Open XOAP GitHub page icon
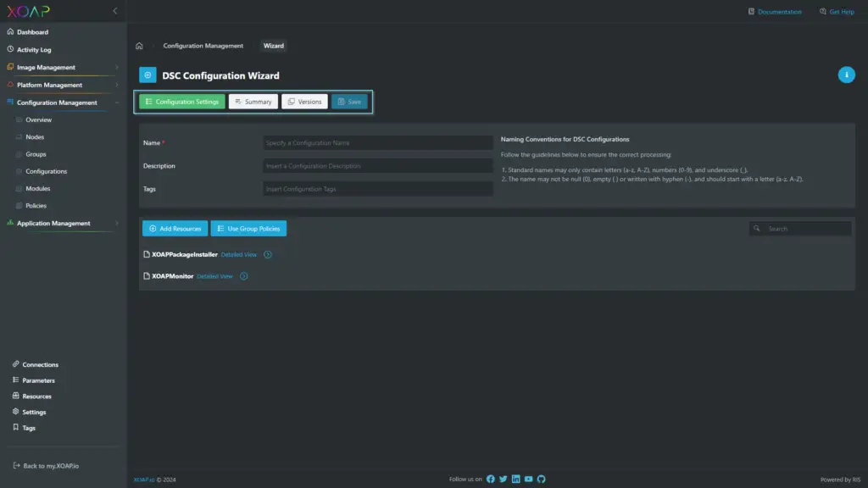Viewport: 868px width, 488px height. click(x=542, y=480)
